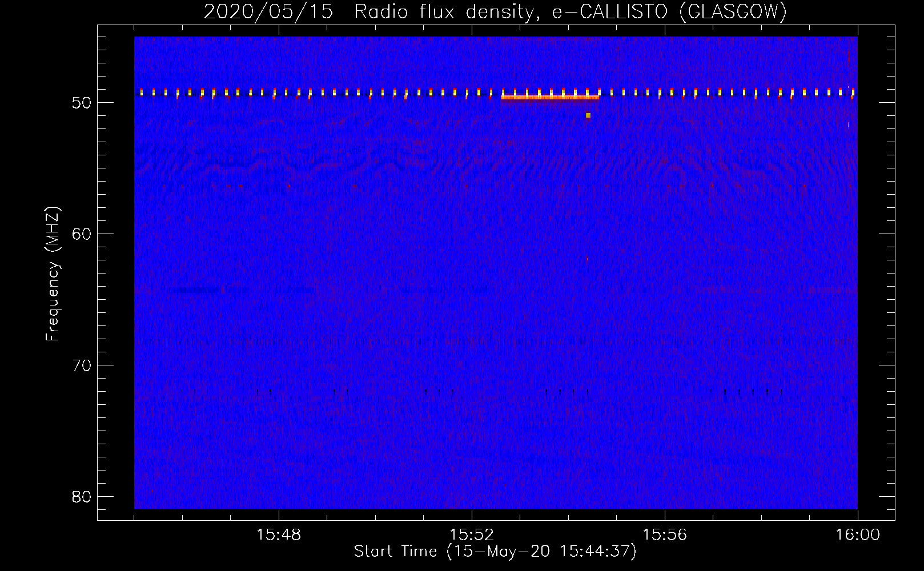Click the 50 frequency tick label
The image size is (924, 571).
click(82, 103)
